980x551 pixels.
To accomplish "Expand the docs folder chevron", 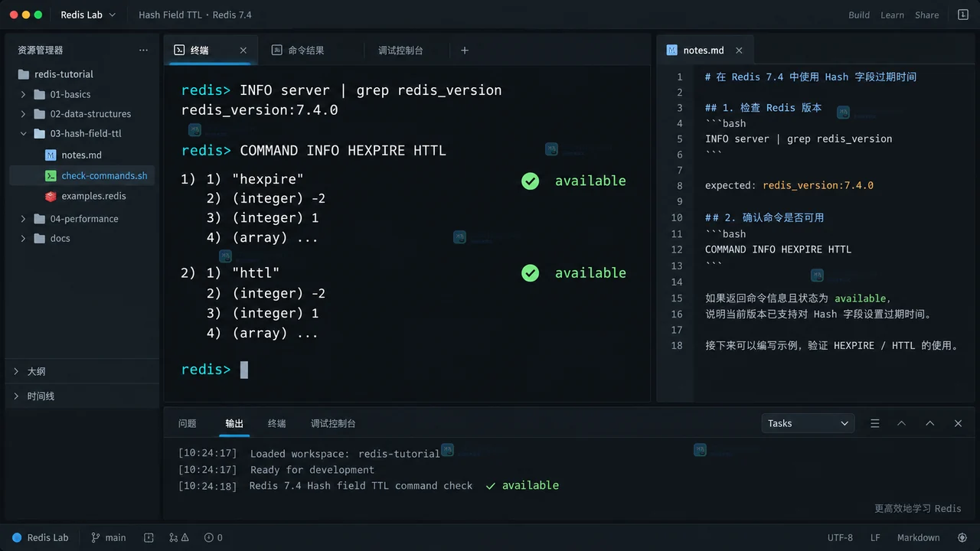I will coord(23,239).
